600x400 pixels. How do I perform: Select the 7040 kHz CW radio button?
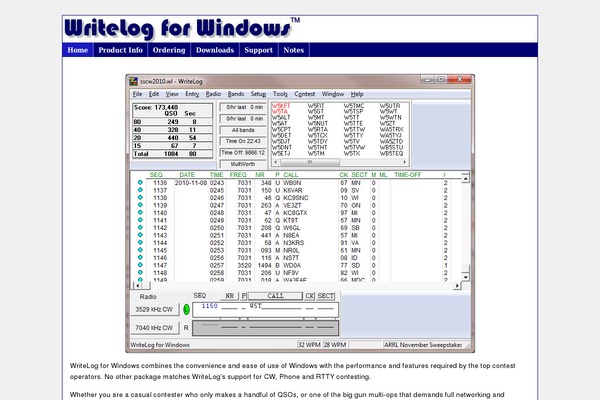pyautogui.click(x=155, y=328)
